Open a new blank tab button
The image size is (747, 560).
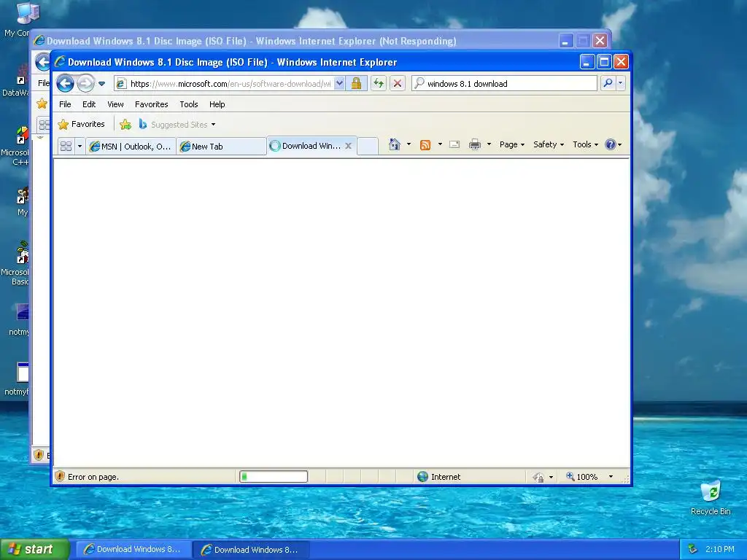[368, 146]
